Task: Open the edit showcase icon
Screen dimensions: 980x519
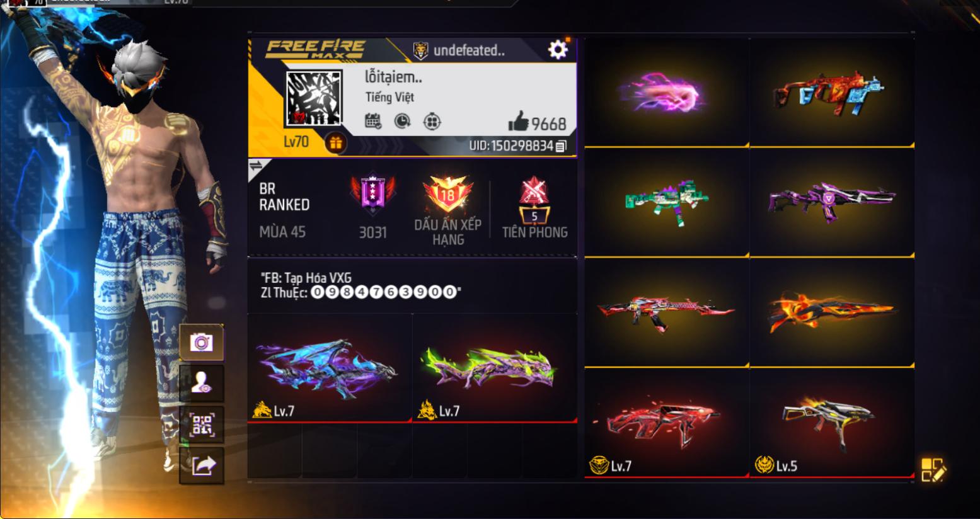Action: 933,470
